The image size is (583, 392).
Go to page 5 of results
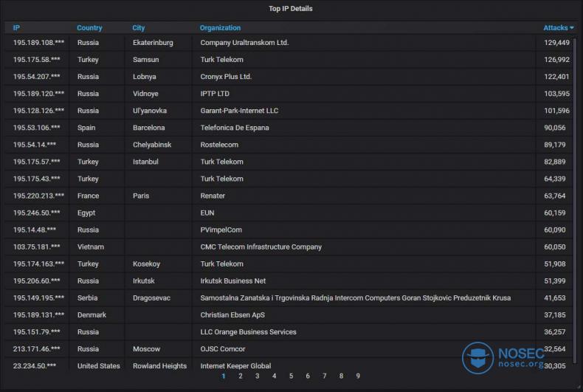291,376
